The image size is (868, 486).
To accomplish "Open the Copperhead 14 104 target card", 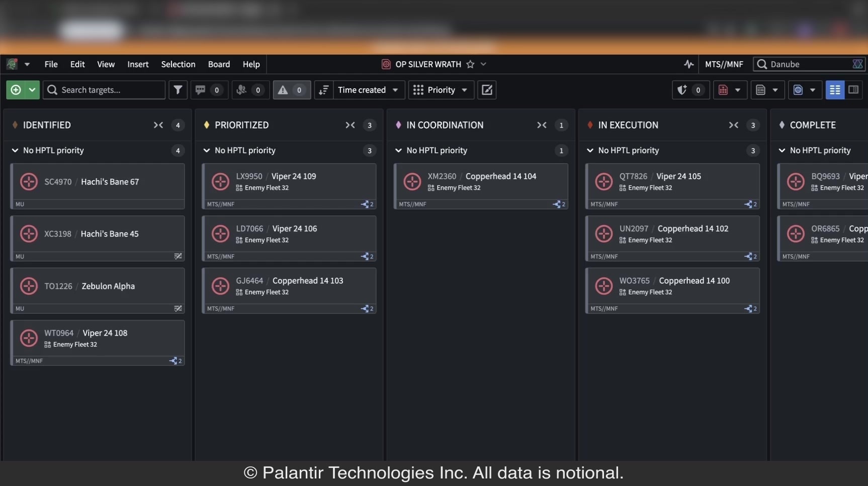I will 481,186.
